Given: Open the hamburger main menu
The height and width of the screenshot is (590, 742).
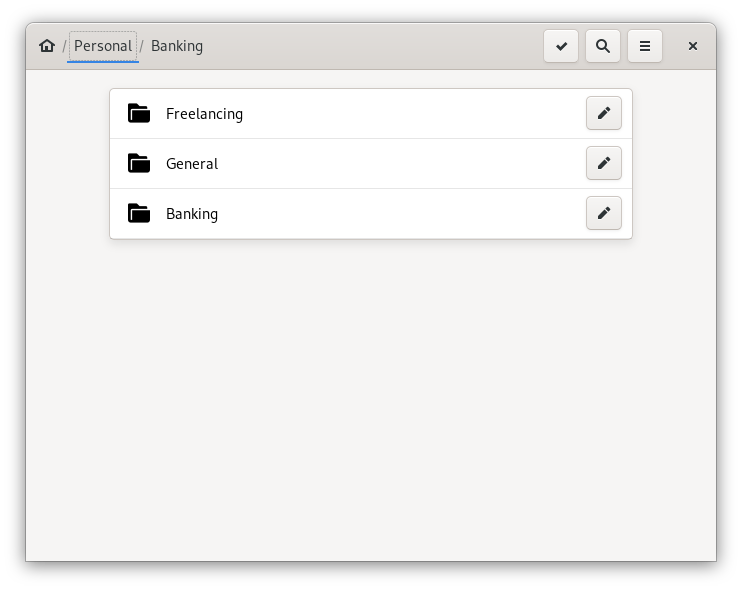Looking at the screenshot, I should 645,46.
